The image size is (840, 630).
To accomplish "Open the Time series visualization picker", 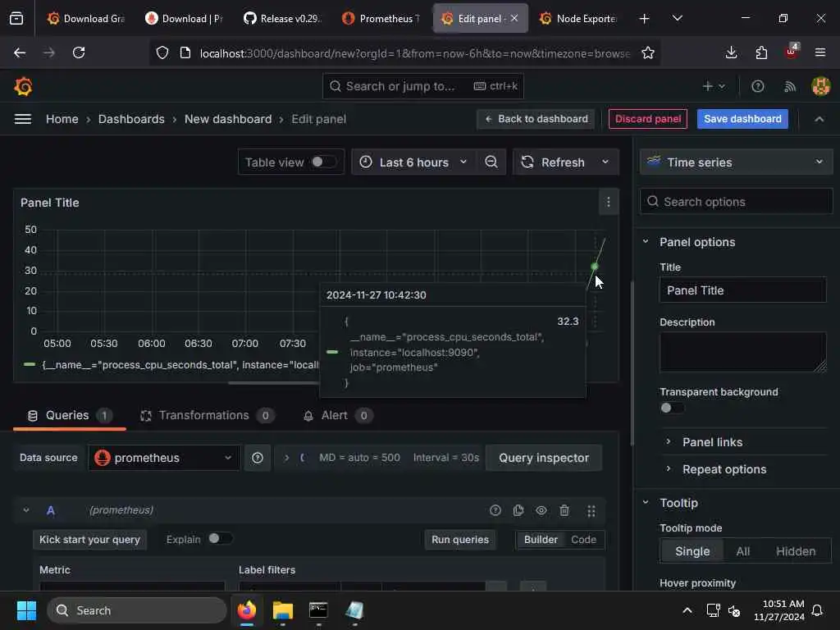I will tap(736, 162).
